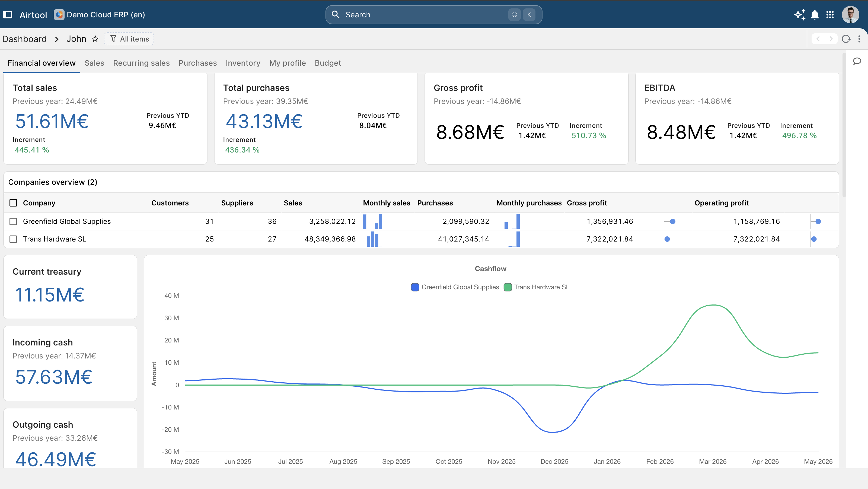Check the Greenfield Global Supplies row
Screen dimensions: 868x489
13,221
